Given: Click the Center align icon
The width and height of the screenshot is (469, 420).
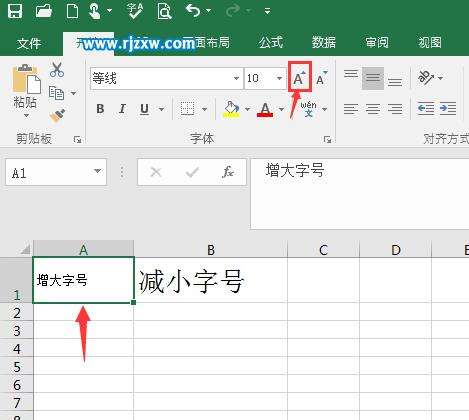Looking at the screenshot, I should 373,109.
